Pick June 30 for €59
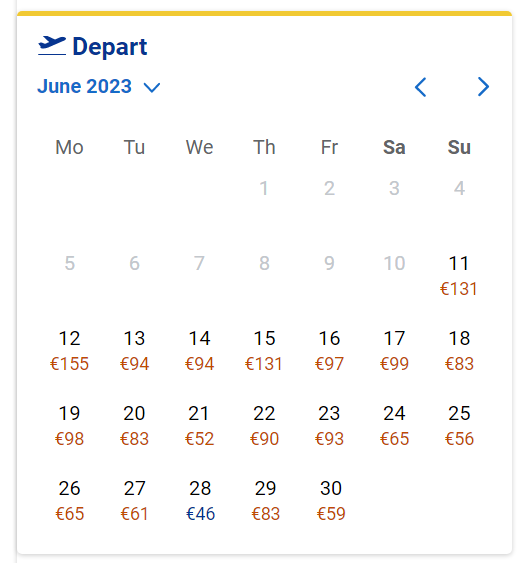Viewport: 523px width, 563px height. (x=331, y=501)
